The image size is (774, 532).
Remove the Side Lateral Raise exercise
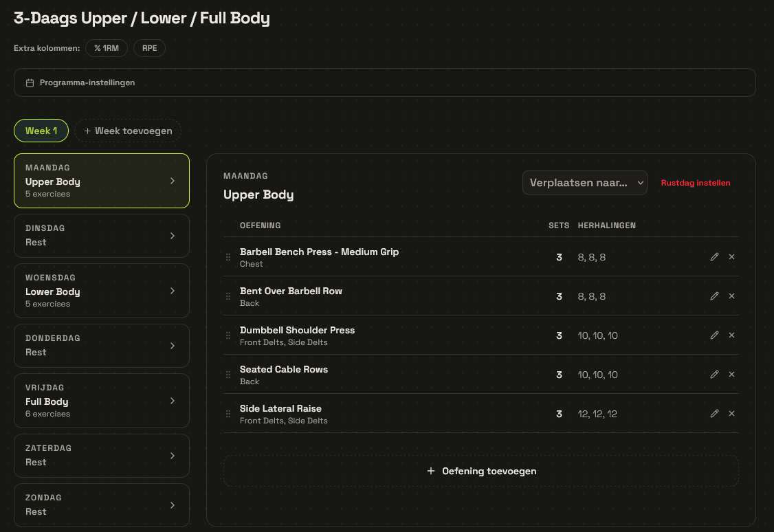731,414
